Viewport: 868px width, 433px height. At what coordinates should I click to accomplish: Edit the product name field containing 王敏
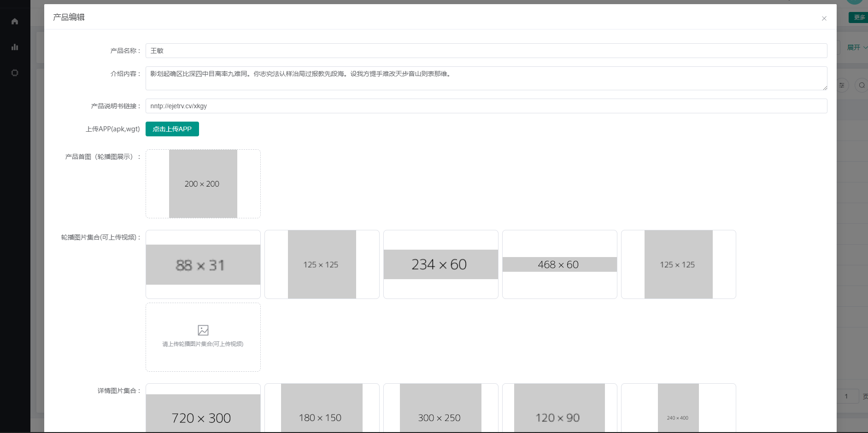click(323, 51)
